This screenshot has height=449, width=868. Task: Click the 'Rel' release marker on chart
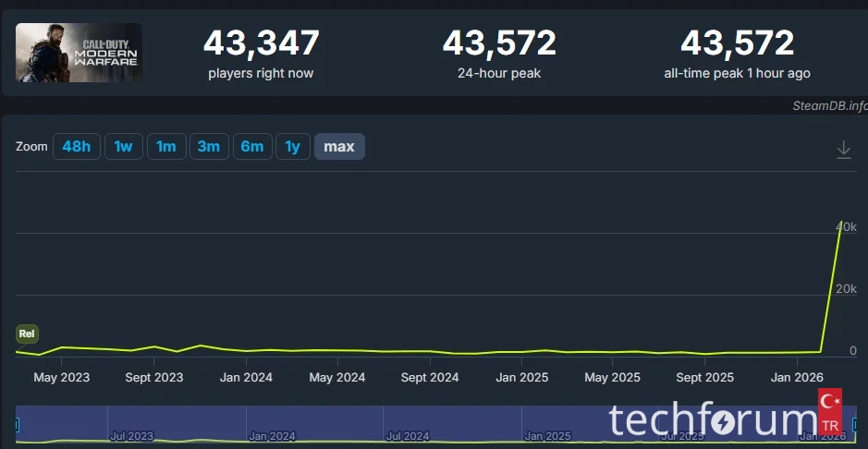pos(27,334)
